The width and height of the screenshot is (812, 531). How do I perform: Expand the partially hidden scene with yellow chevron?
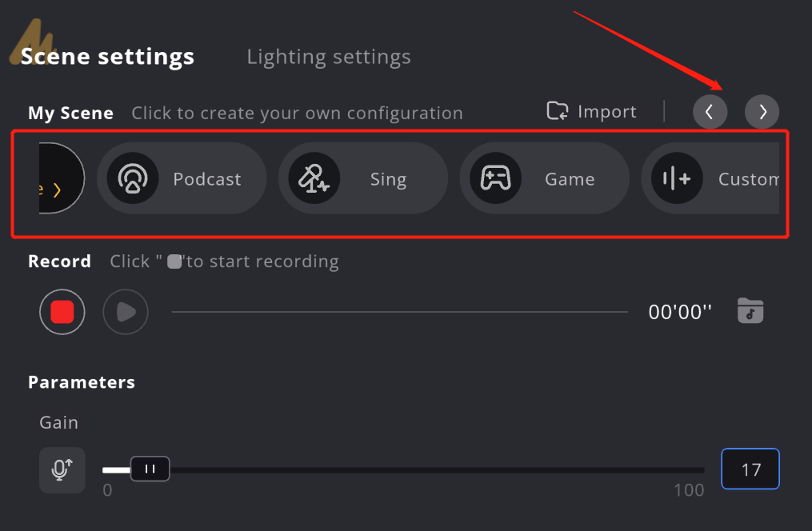click(x=61, y=178)
